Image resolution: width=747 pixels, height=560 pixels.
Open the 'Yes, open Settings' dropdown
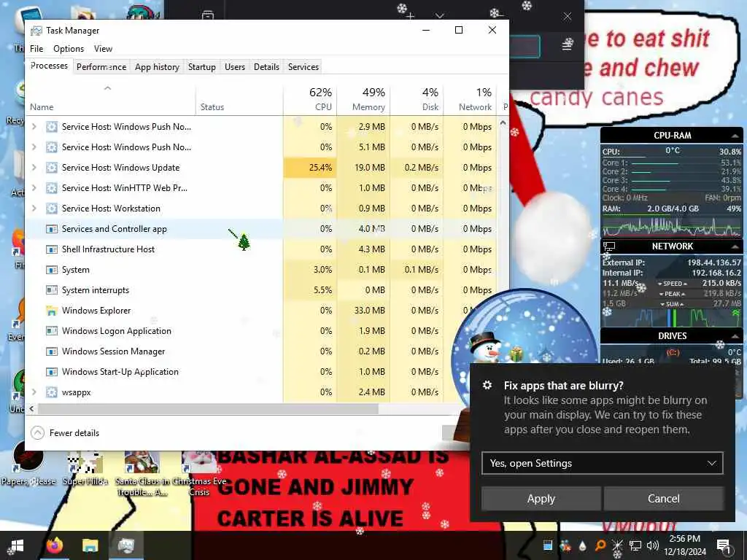point(602,463)
